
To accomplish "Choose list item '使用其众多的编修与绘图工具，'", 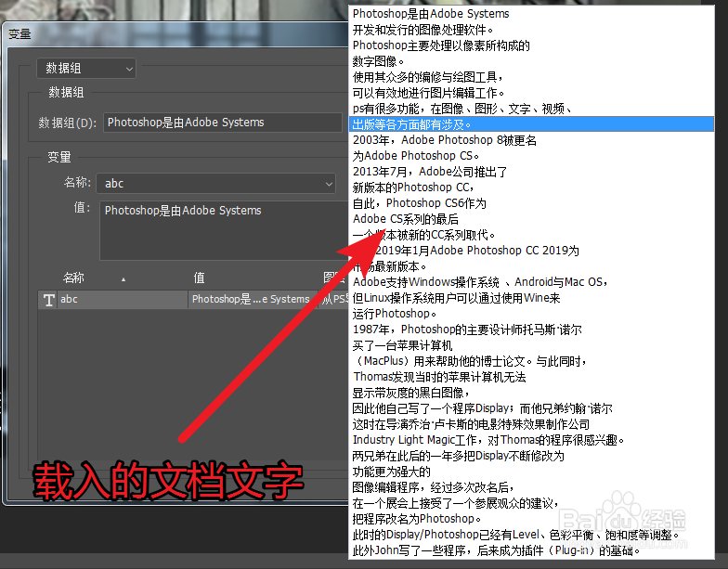I will pyautogui.click(x=531, y=76).
